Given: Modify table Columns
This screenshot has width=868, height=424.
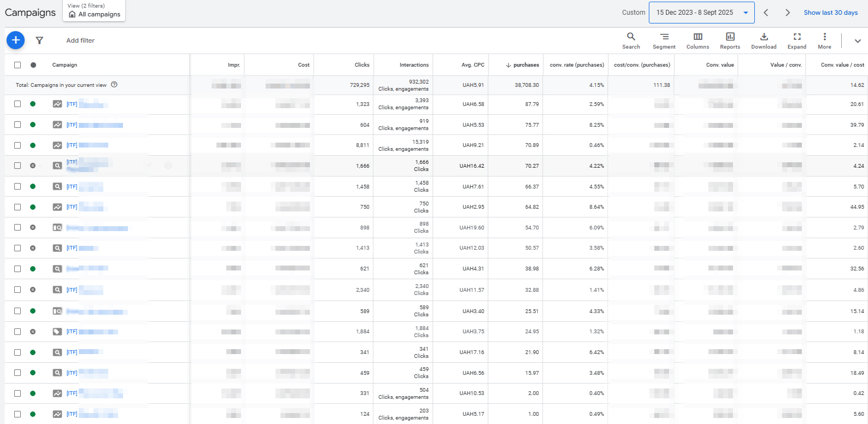Looking at the screenshot, I should pyautogui.click(x=697, y=40).
